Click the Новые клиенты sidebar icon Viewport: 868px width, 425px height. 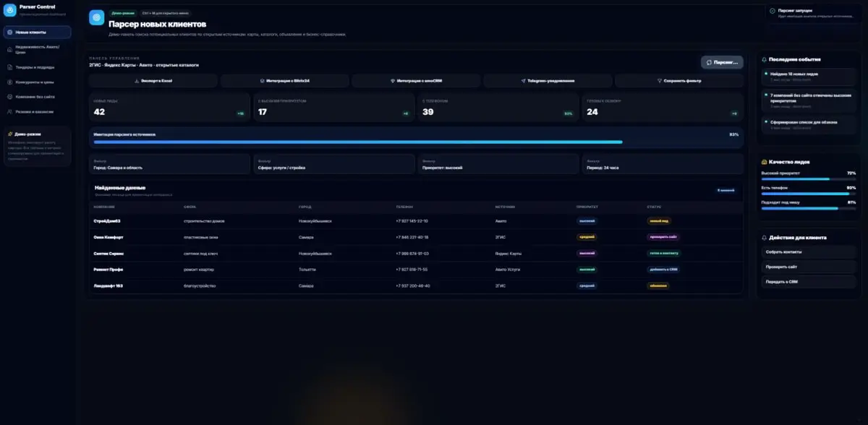coord(9,33)
